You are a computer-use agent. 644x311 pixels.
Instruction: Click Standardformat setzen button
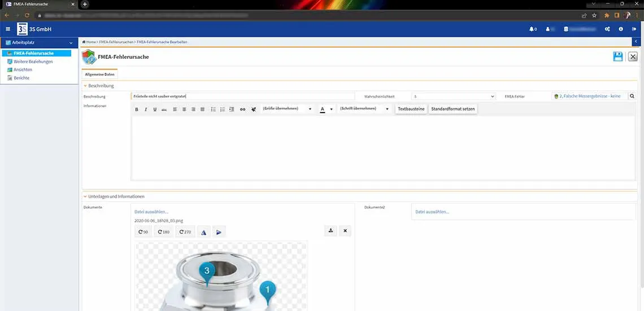(453, 109)
